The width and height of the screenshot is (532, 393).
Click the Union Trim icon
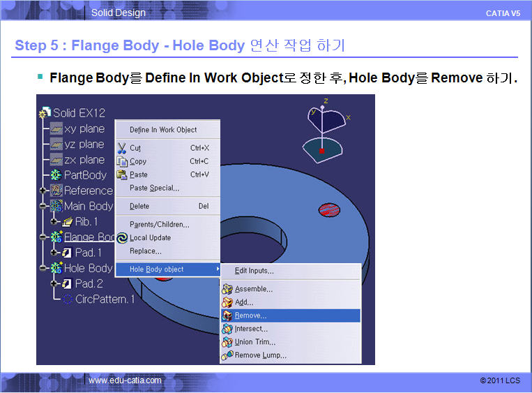[x=227, y=342]
